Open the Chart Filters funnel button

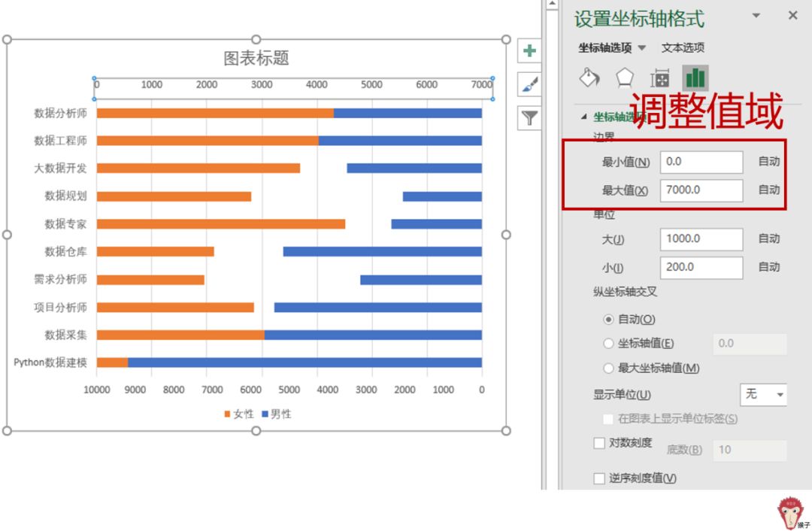tap(529, 118)
